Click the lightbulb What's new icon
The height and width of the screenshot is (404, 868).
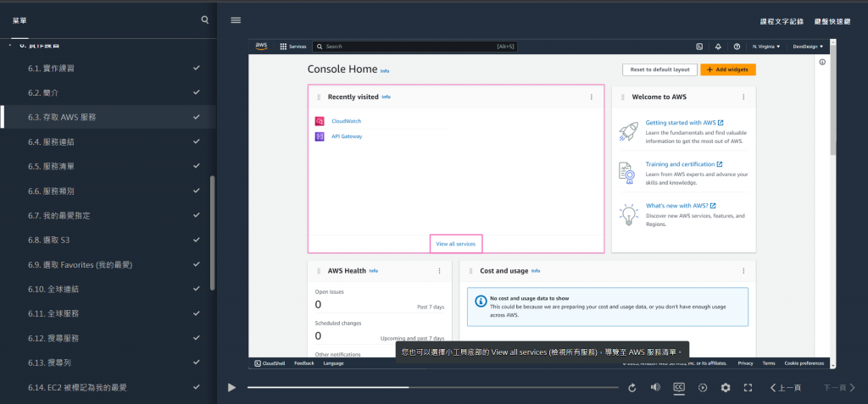pyautogui.click(x=628, y=215)
